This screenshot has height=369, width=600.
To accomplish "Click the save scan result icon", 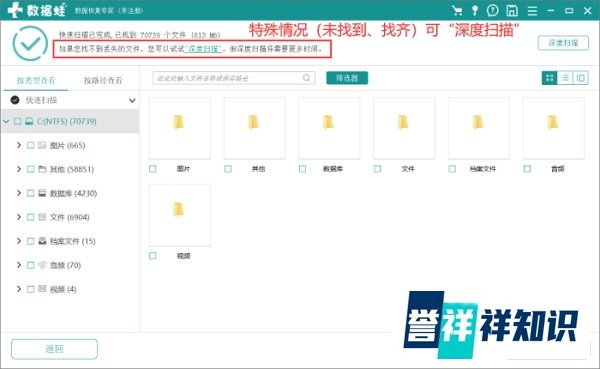I will coord(512,10).
